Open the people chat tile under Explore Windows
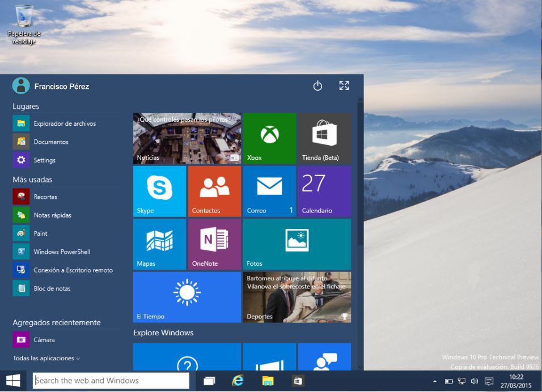Image resolution: width=542 pixels, height=392 pixels. point(325,357)
